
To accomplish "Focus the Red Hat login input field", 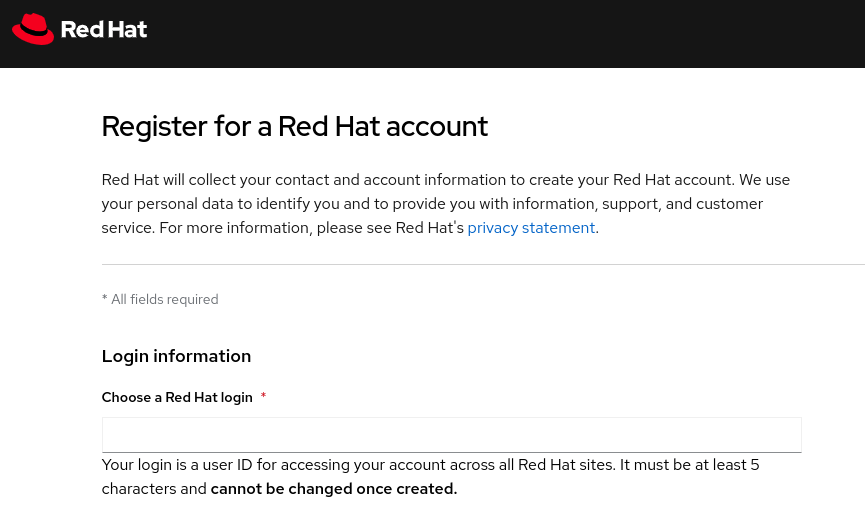I will pyautogui.click(x=451, y=435).
